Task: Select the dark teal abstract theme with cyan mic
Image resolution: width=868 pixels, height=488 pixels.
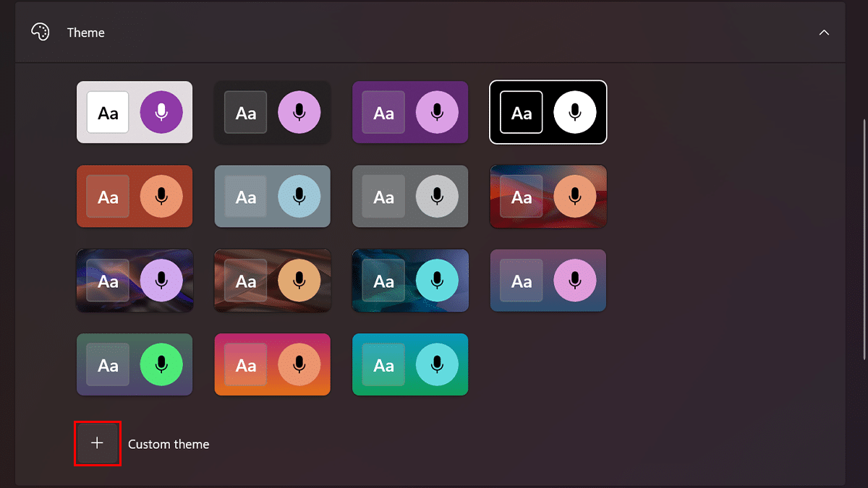Action: coord(410,281)
